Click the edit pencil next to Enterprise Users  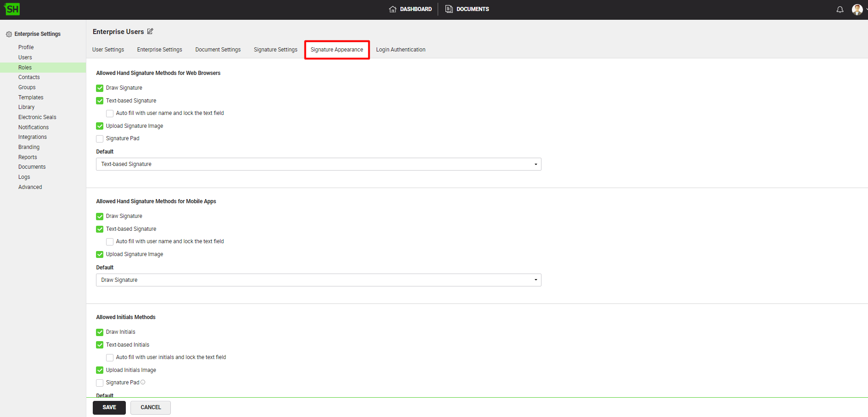(150, 31)
